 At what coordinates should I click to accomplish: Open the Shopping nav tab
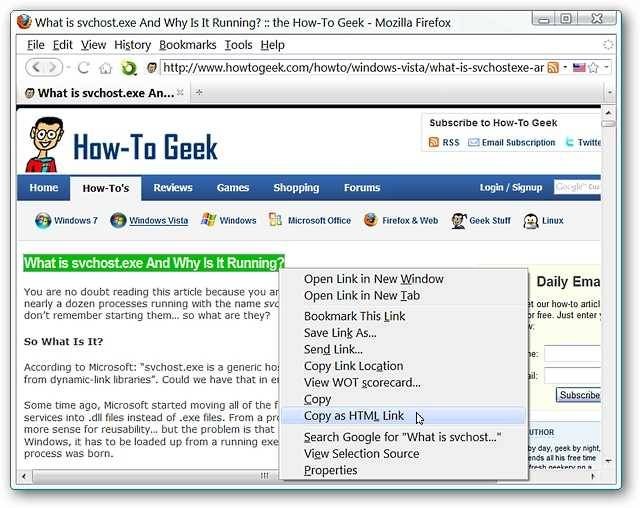[296, 188]
